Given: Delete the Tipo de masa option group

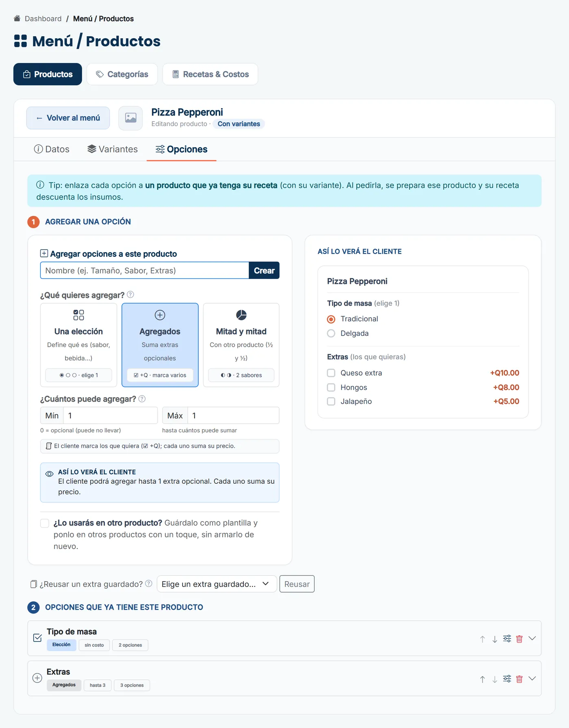Looking at the screenshot, I should coord(519,639).
